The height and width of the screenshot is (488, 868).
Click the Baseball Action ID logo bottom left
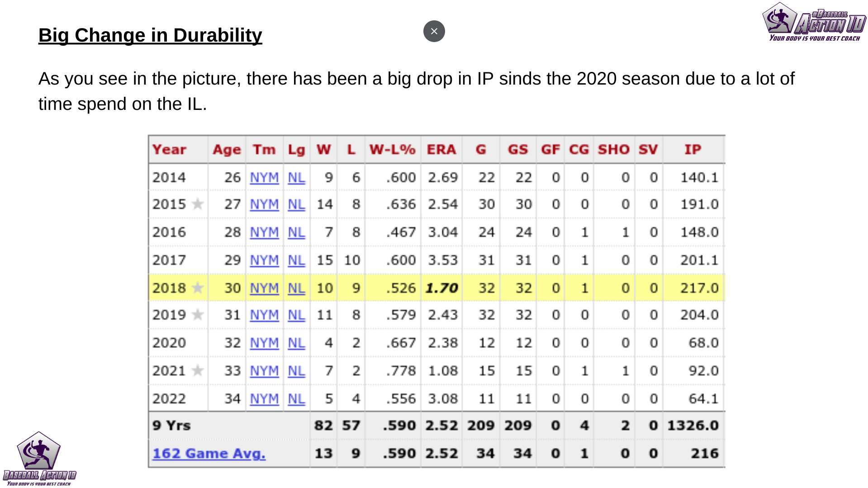click(x=39, y=459)
